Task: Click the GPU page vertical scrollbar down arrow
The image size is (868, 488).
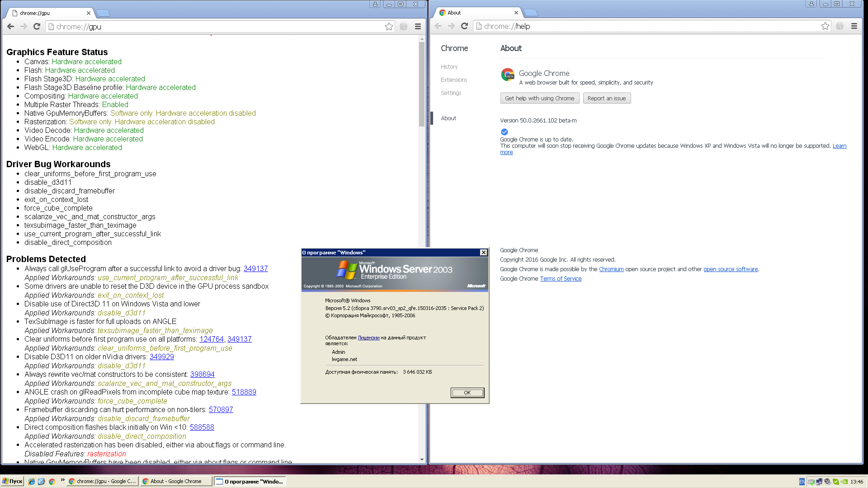Action: 422,460
